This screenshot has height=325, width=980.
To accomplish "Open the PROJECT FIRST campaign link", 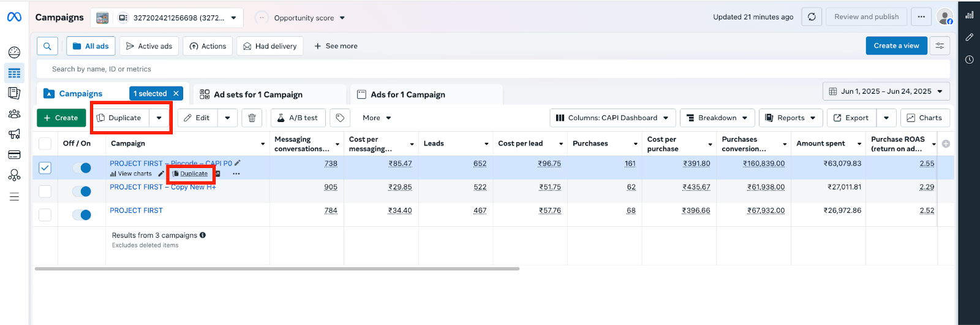I will click(136, 210).
